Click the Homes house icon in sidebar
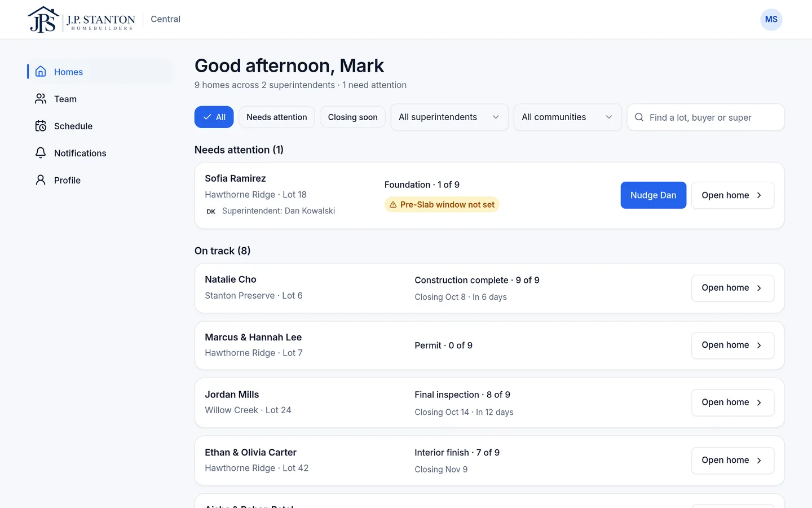This screenshot has width=812, height=508. pyautogui.click(x=41, y=72)
